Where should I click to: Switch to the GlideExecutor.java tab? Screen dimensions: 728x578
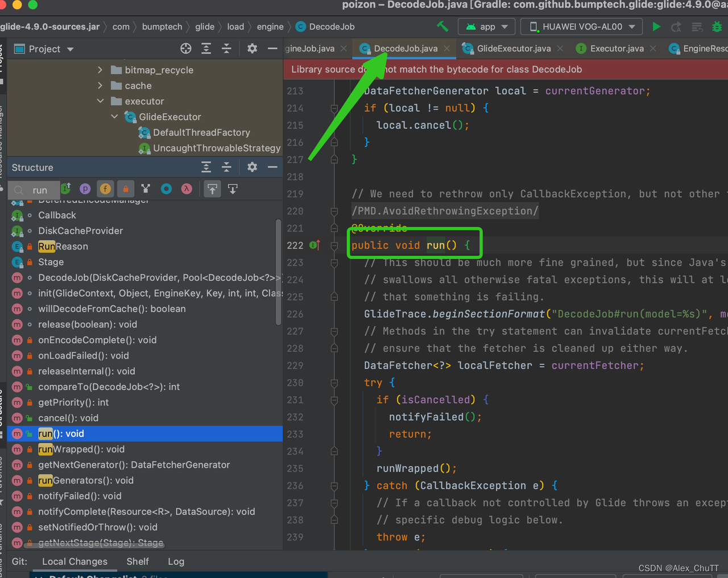coord(514,48)
